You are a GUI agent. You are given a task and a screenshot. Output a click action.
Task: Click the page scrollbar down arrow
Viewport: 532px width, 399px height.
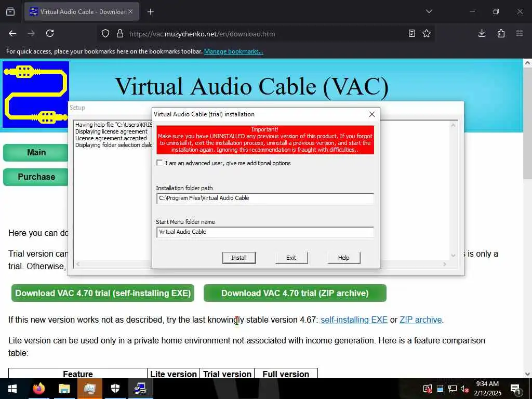click(527, 374)
